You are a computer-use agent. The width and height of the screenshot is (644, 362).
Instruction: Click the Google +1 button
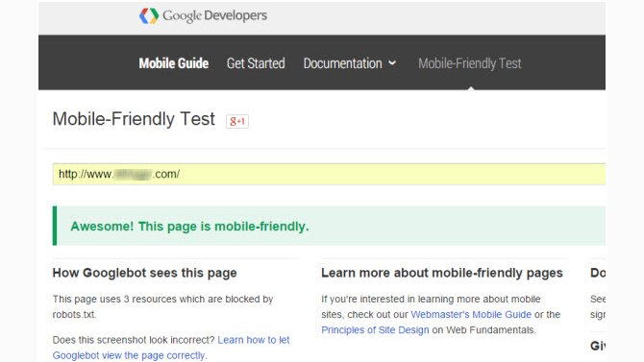(237, 121)
